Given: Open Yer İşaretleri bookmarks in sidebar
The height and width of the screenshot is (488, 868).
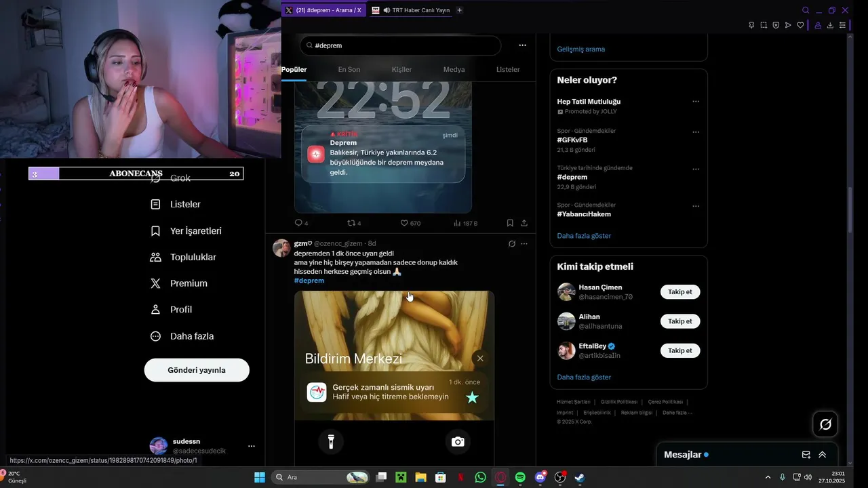Looking at the screenshot, I should click(186, 230).
